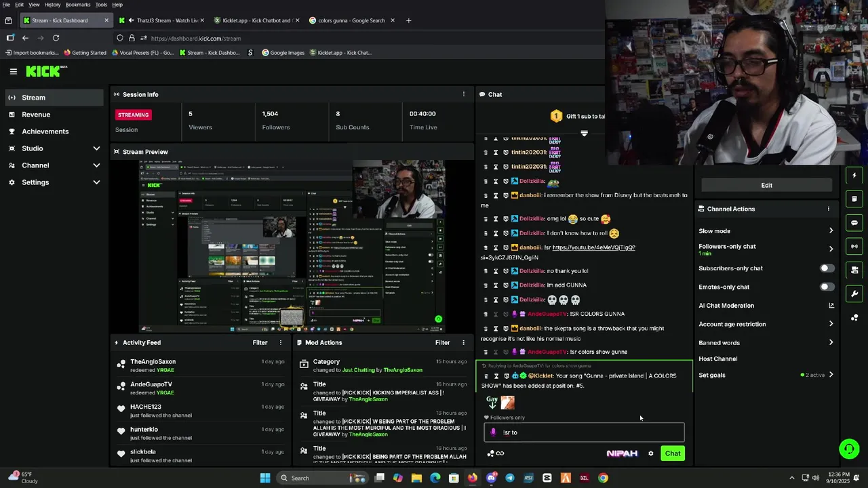This screenshot has height=488, width=868.
Task: Click the Stream Preview video
Action: [292, 246]
